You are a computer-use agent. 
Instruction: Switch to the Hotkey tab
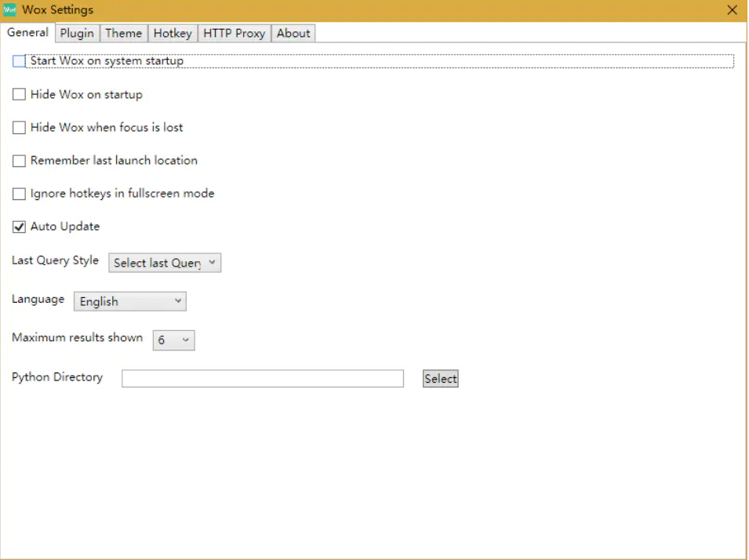(x=173, y=34)
